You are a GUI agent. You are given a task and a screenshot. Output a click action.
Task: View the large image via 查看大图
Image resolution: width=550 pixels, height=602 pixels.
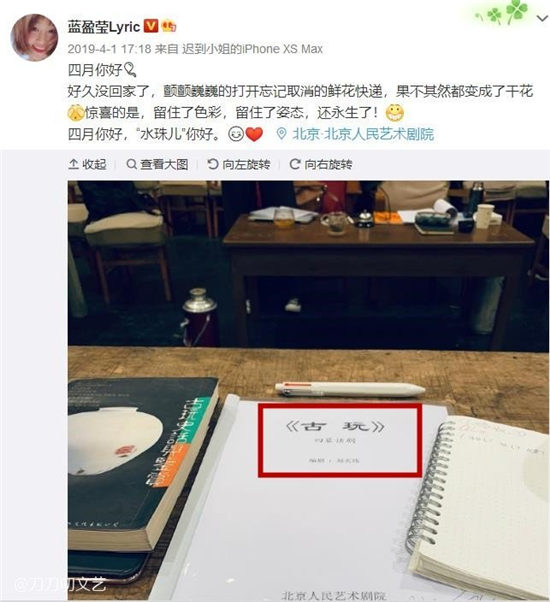click(157, 164)
